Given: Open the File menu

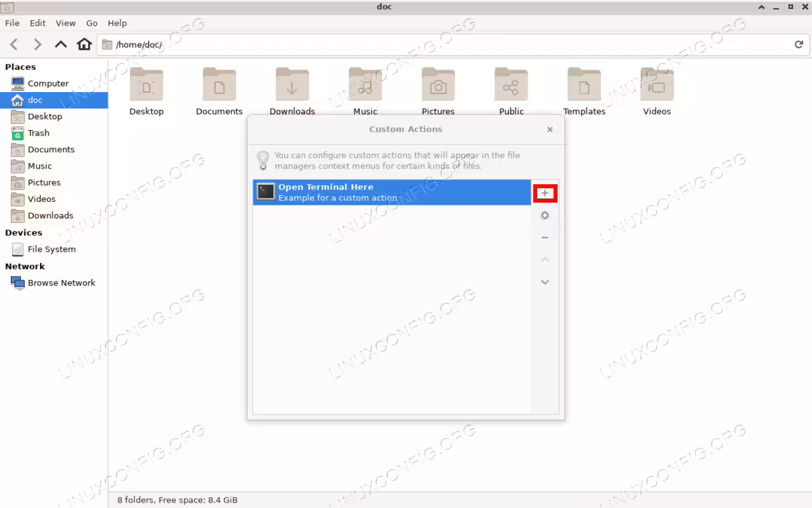Looking at the screenshot, I should coord(12,23).
